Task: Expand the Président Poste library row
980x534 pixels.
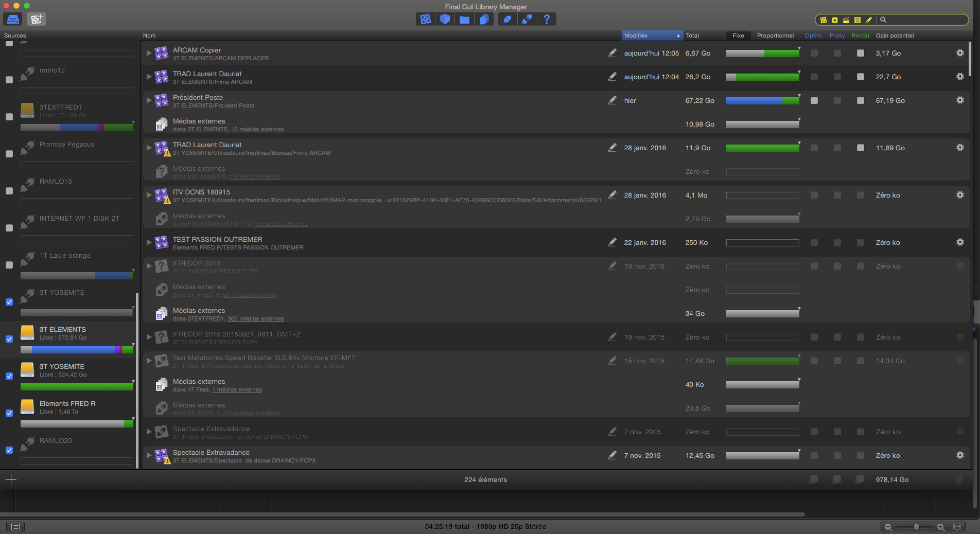Action: tap(149, 100)
